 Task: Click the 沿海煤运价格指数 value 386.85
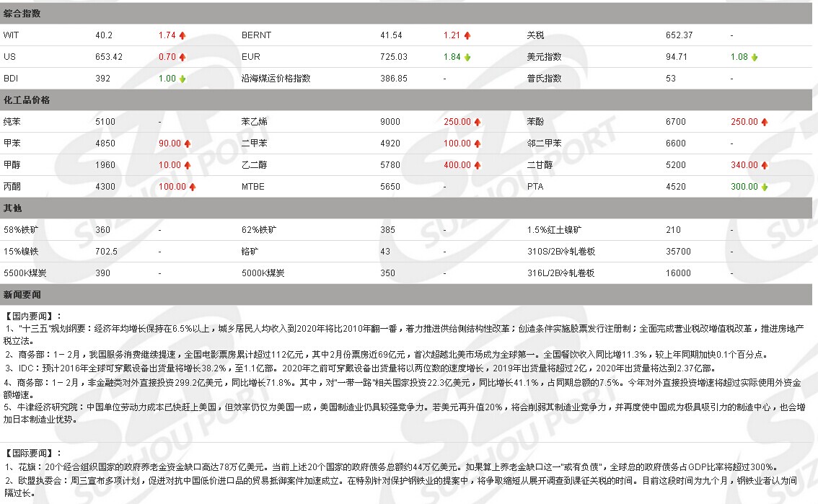pyautogui.click(x=394, y=79)
